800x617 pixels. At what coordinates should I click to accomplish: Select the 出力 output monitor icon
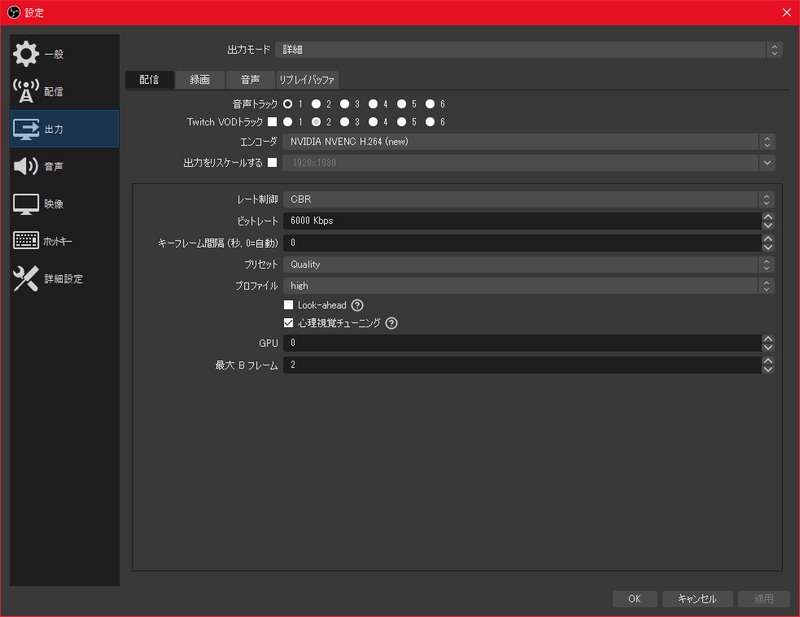pyautogui.click(x=26, y=129)
